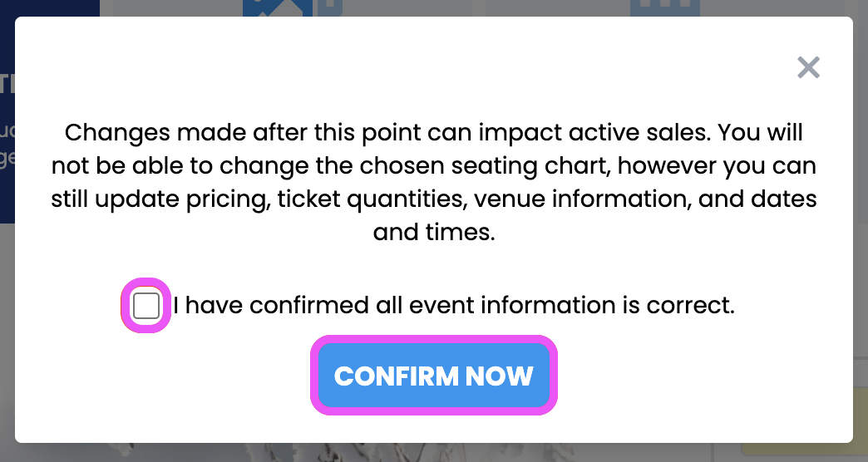Click the CONFIRM NOW button
This screenshot has width=868, height=462.
[x=433, y=375]
